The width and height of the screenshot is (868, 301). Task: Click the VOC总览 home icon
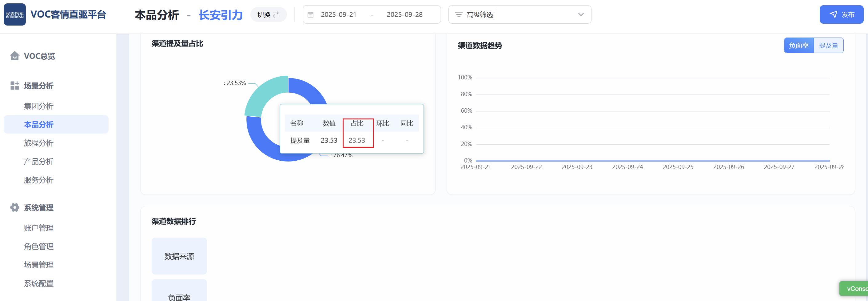point(14,56)
